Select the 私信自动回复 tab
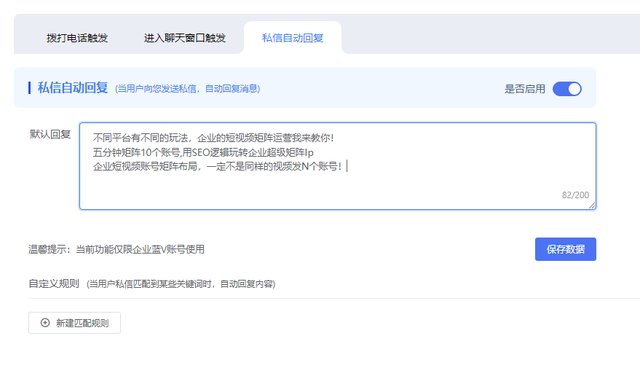The height and width of the screenshot is (384, 640). [292, 38]
